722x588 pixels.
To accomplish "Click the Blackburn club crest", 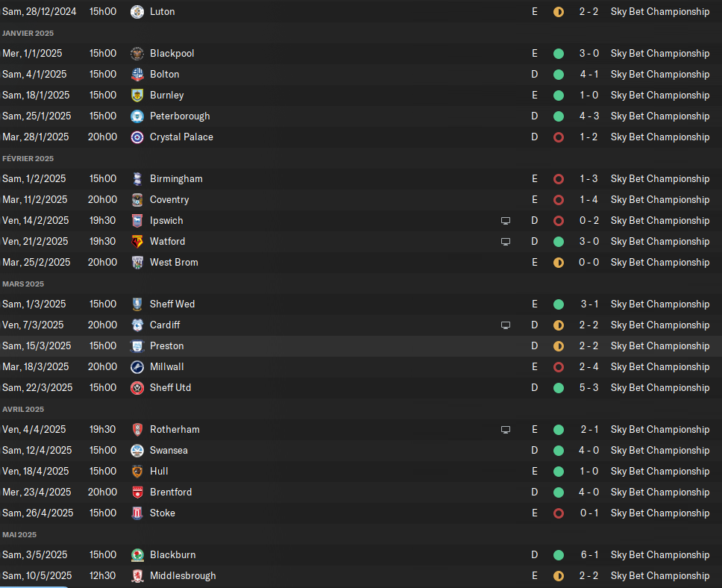I will [x=137, y=555].
